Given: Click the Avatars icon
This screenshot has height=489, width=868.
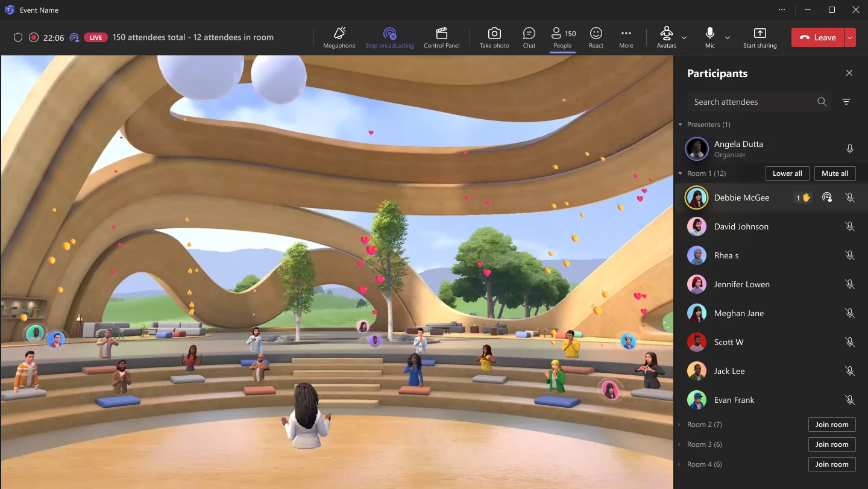Looking at the screenshot, I should coord(666,33).
